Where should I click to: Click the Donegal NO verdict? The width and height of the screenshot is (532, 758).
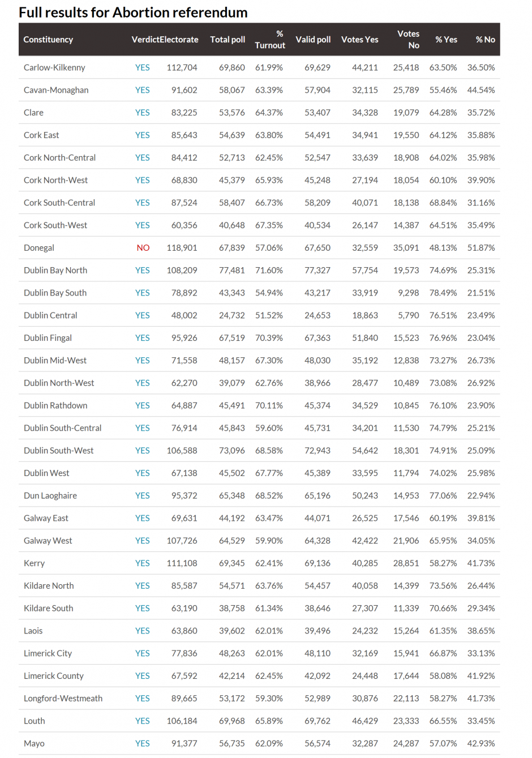(x=143, y=248)
